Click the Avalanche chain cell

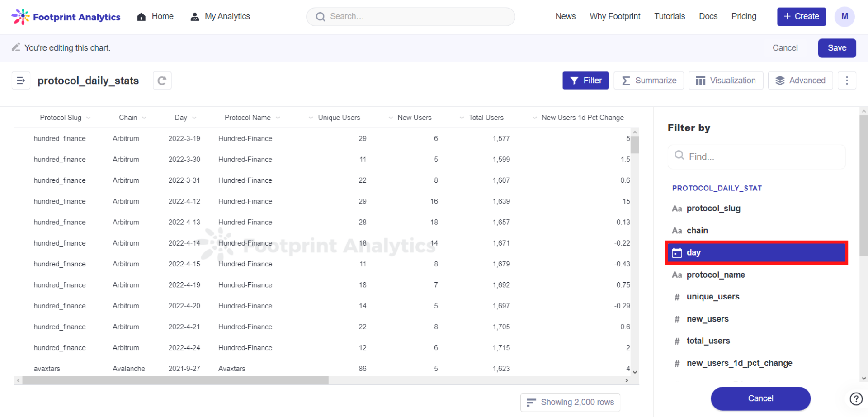tap(129, 369)
